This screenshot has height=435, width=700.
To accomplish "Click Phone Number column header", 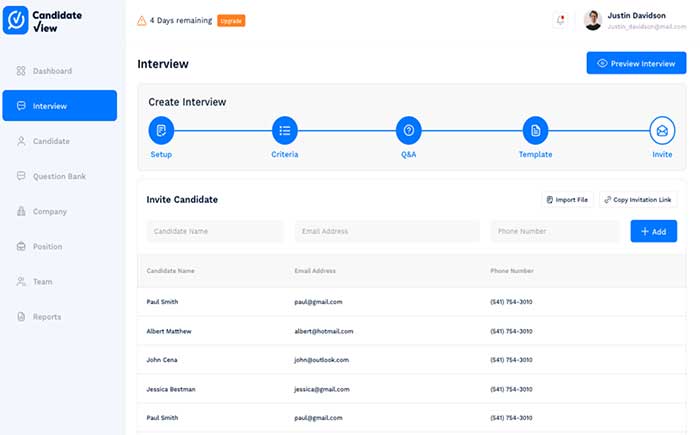I will click(x=512, y=271).
